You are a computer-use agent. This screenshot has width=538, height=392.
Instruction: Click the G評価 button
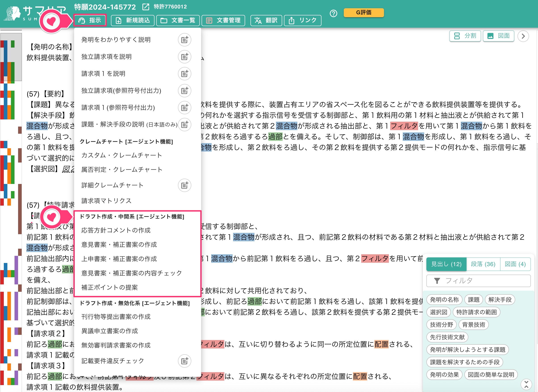click(x=364, y=13)
